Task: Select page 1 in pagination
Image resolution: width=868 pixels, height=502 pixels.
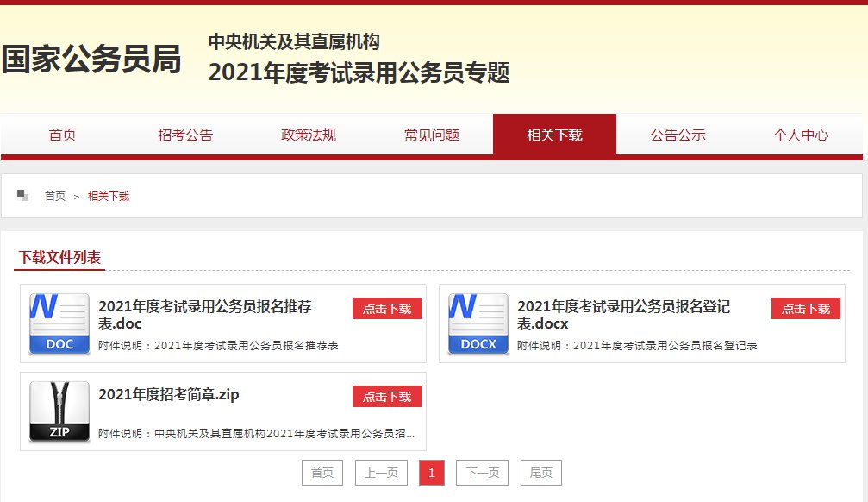Action: click(432, 473)
